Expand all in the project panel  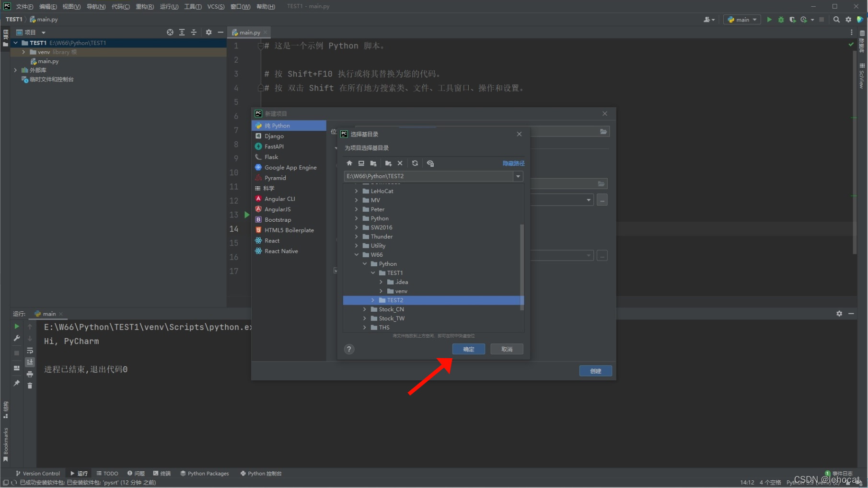(182, 32)
